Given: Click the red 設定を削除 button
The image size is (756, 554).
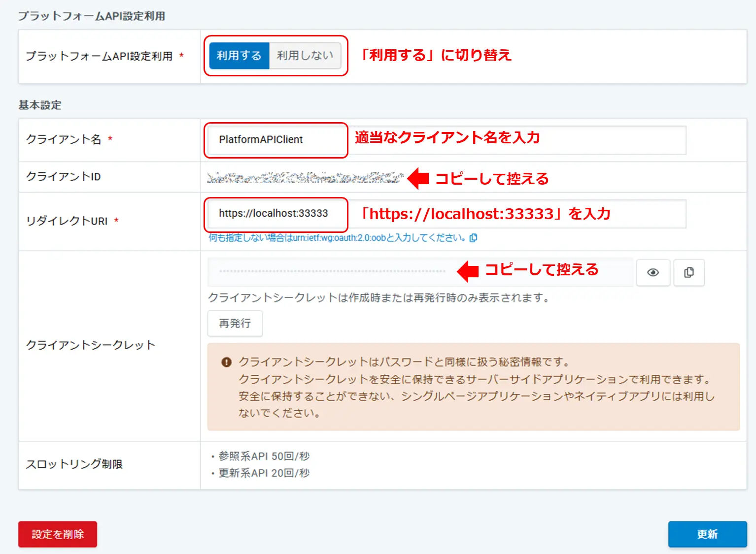Looking at the screenshot, I should tap(57, 534).
